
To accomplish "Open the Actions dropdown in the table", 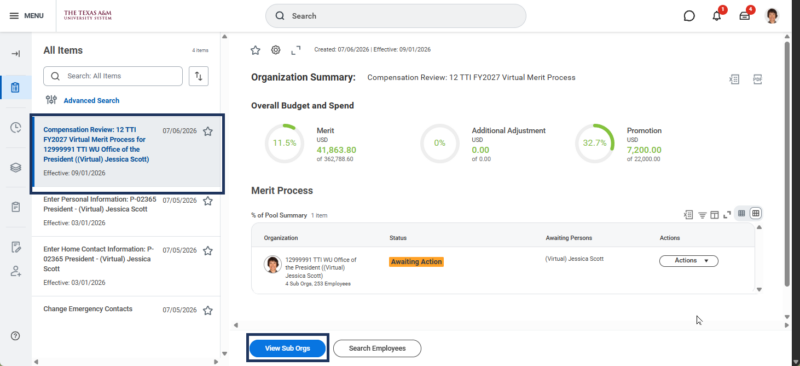I will pos(689,261).
